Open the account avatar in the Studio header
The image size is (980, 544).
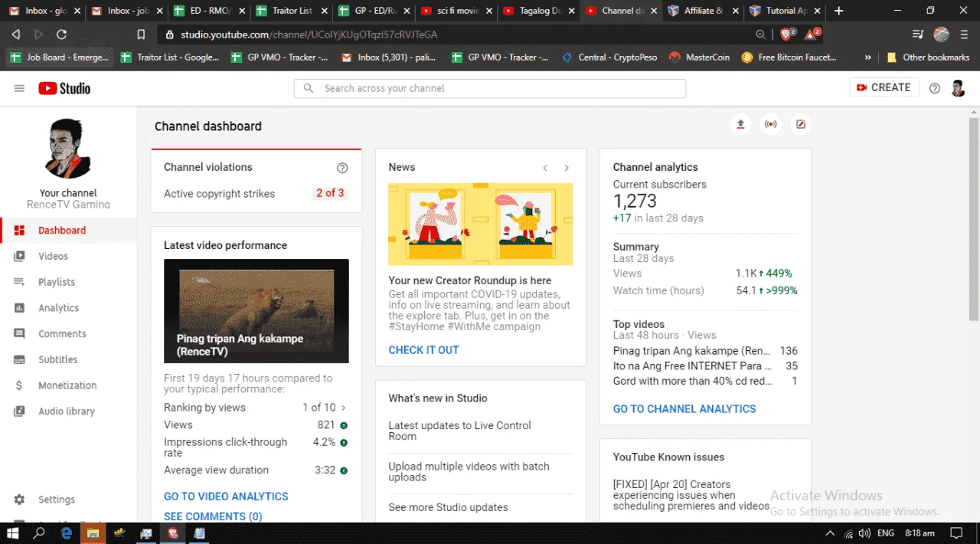click(x=958, y=88)
